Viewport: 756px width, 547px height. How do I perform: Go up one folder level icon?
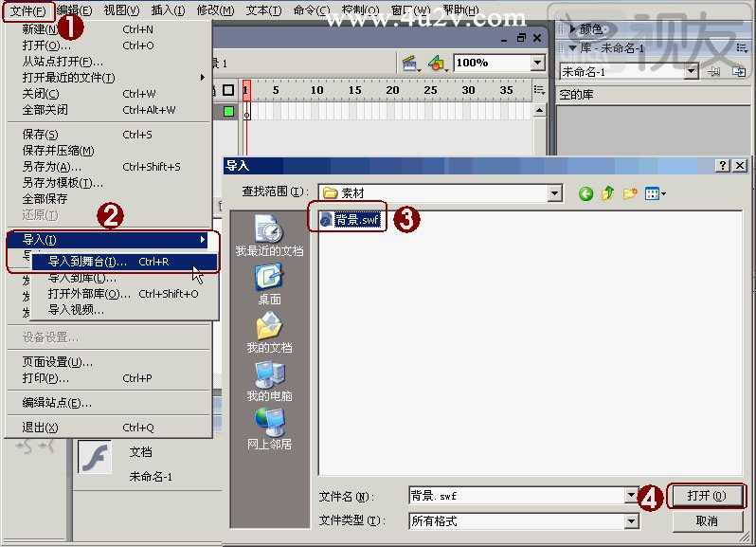coord(608,194)
